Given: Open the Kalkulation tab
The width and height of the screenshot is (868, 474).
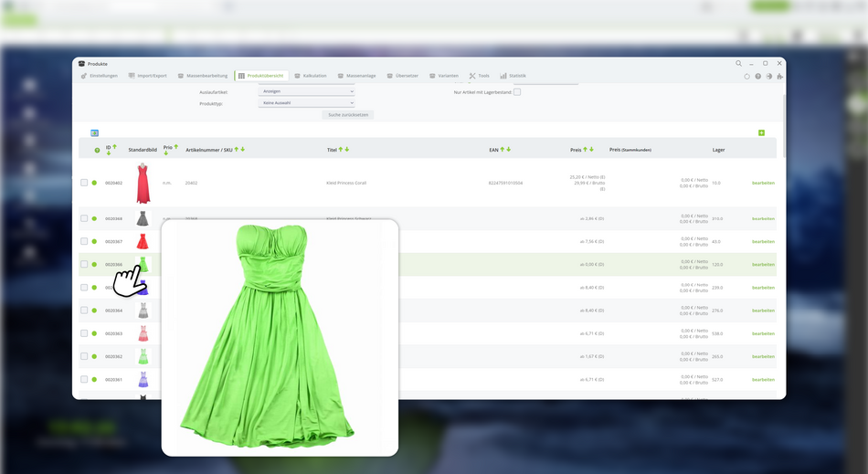Looking at the screenshot, I should click(311, 76).
